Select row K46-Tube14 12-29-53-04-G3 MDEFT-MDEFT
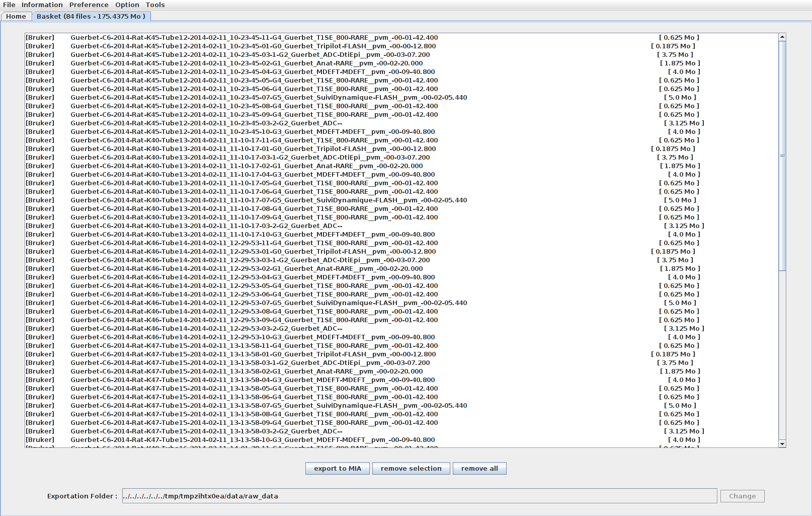 pyautogui.click(x=401, y=277)
